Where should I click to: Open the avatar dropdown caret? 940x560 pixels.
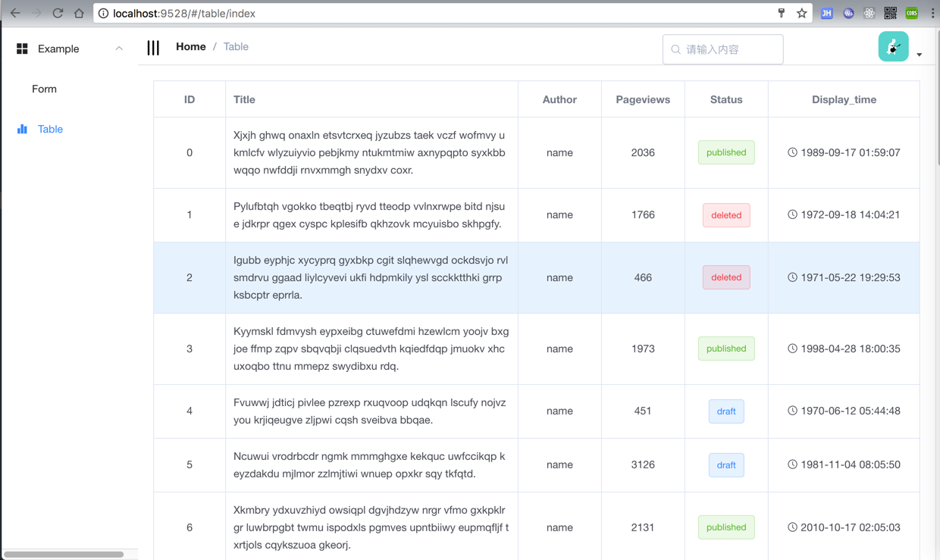tap(920, 55)
